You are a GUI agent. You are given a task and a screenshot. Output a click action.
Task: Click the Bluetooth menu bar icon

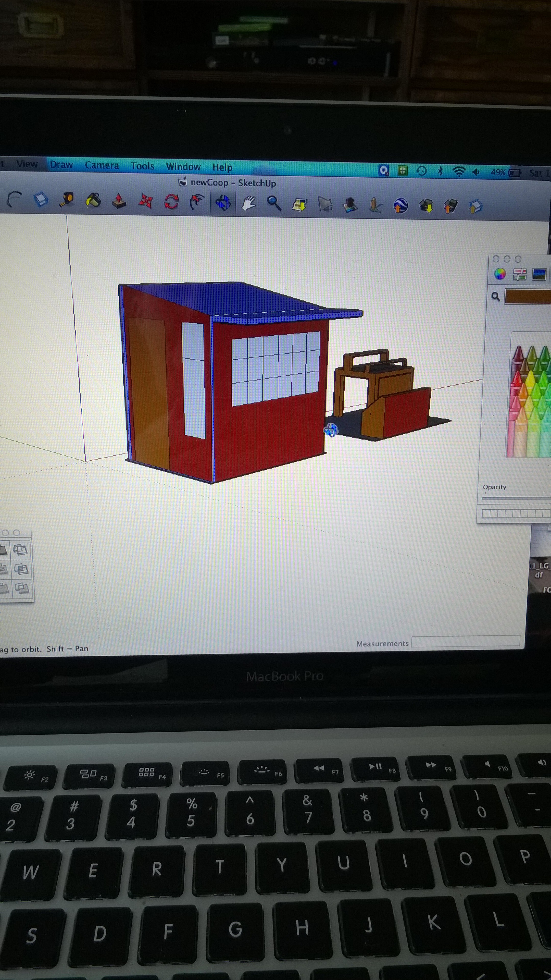click(x=440, y=171)
